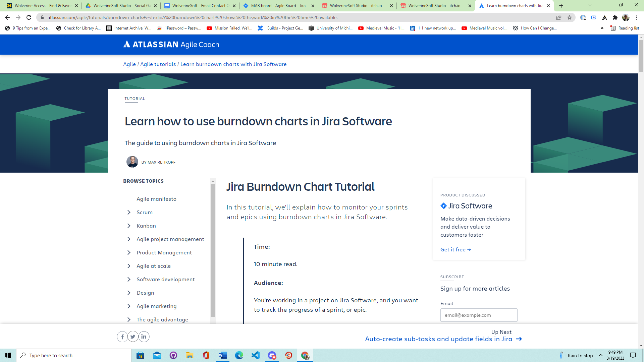This screenshot has width=644, height=362.
Task: Click the address bar URL
Action: pyautogui.click(x=193, y=17)
